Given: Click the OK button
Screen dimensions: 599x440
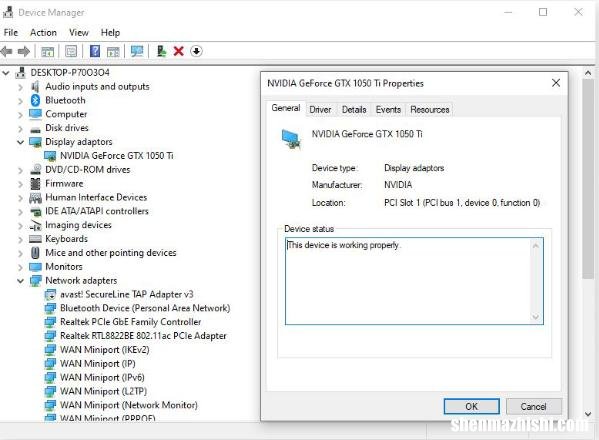Looking at the screenshot, I should [471, 406].
